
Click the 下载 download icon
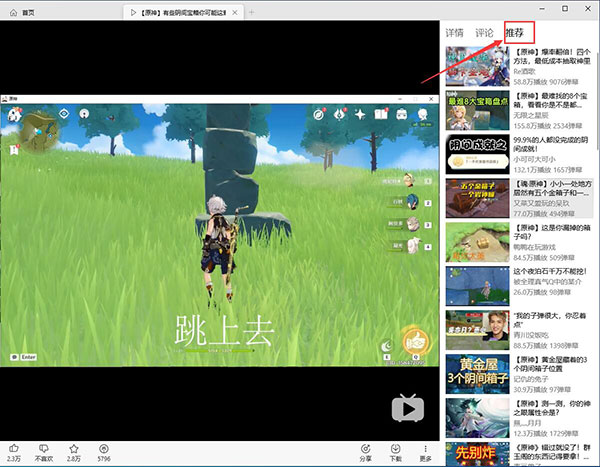click(395, 447)
